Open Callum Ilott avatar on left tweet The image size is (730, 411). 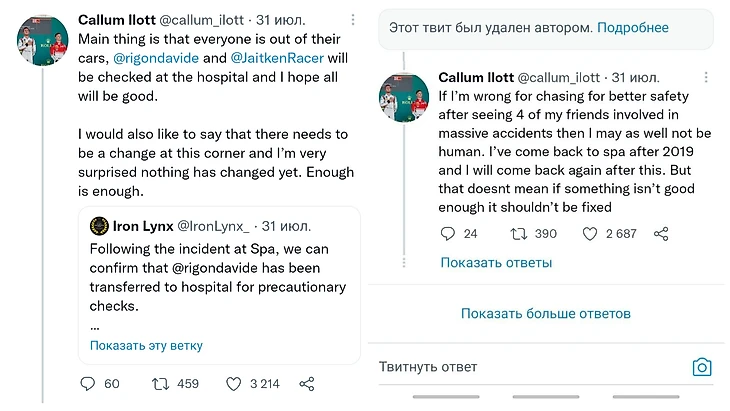coord(43,41)
